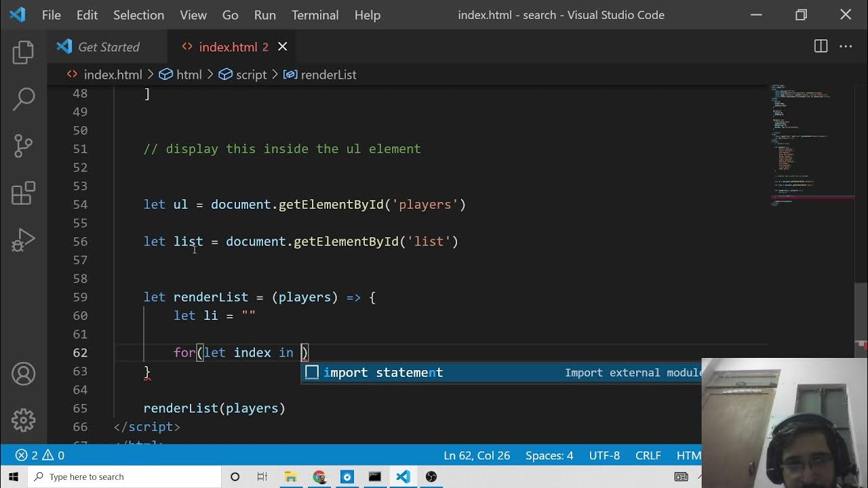Open problems panel from errors and warnings count
The width and height of the screenshot is (868, 488).
click(x=40, y=455)
